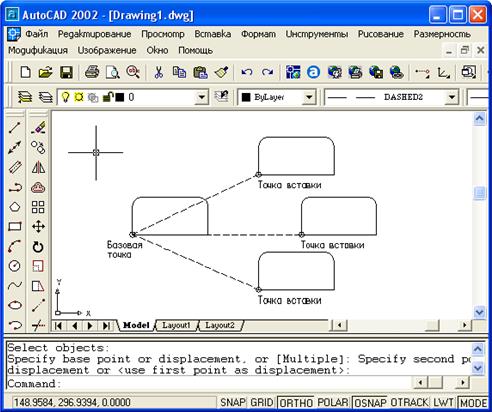Image resolution: width=492 pixels, height=412 pixels.
Task: Switch to the Layout2 tab
Action: (220, 325)
